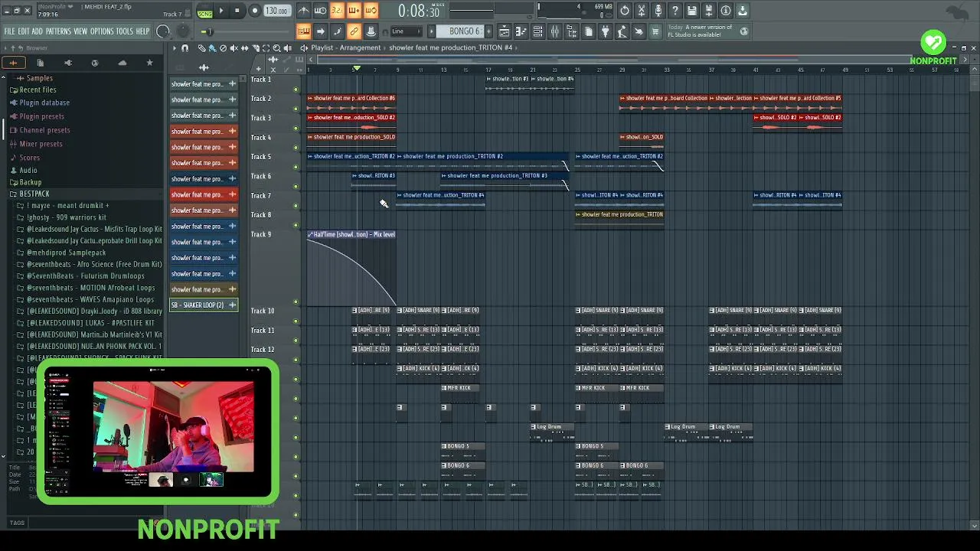The width and height of the screenshot is (980, 551).
Task: Toggle the 3.2.1 countdown before recording
Action: pos(337,11)
